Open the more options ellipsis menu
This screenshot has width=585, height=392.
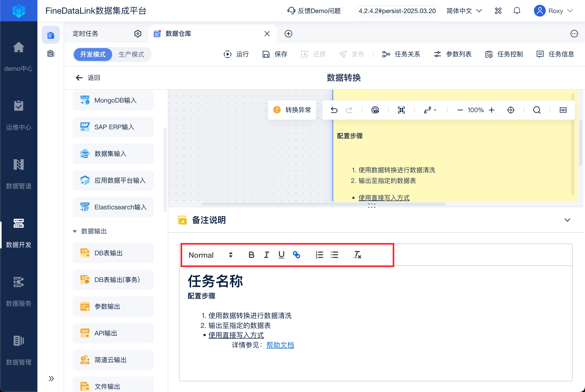(x=574, y=34)
